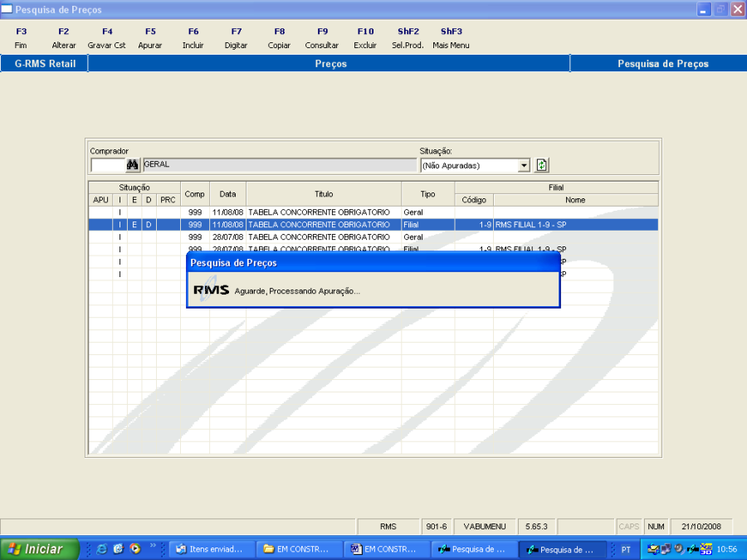The image size is (747, 560).
Task: Click the active Pesquisa de ... taskbar item
Action: tap(562, 549)
